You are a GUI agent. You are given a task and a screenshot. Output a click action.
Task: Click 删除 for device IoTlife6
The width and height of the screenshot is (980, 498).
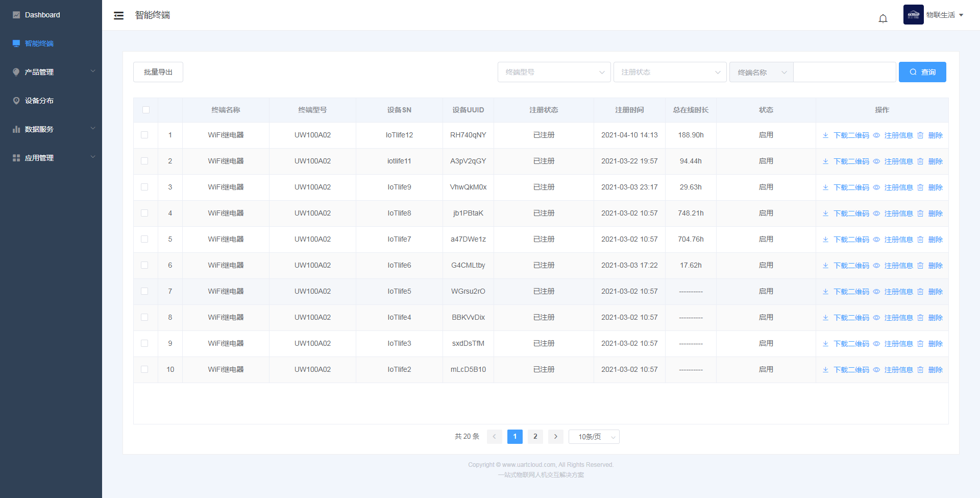tap(936, 266)
